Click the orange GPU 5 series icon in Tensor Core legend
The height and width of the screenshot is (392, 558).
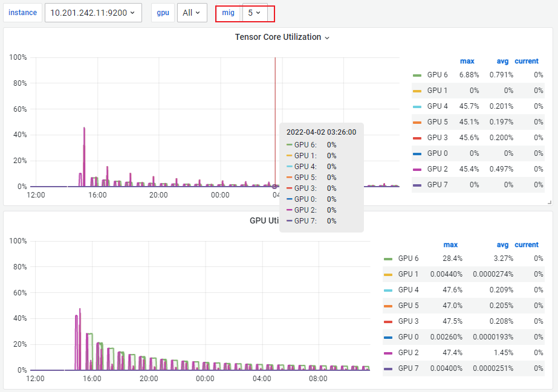[x=418, y=122]
